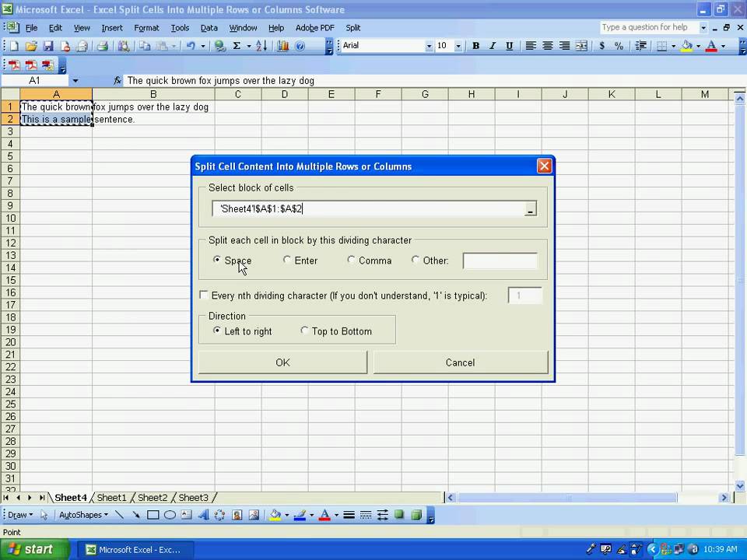Insert WordArt from the Drawing toolbar
This screenshot has height=560, width=747.
[203, 515]
